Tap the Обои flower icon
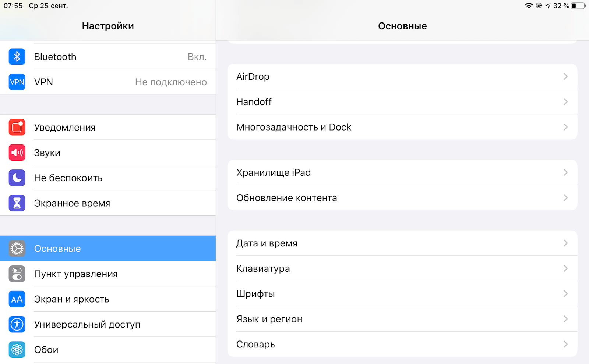 coord(17,350)
